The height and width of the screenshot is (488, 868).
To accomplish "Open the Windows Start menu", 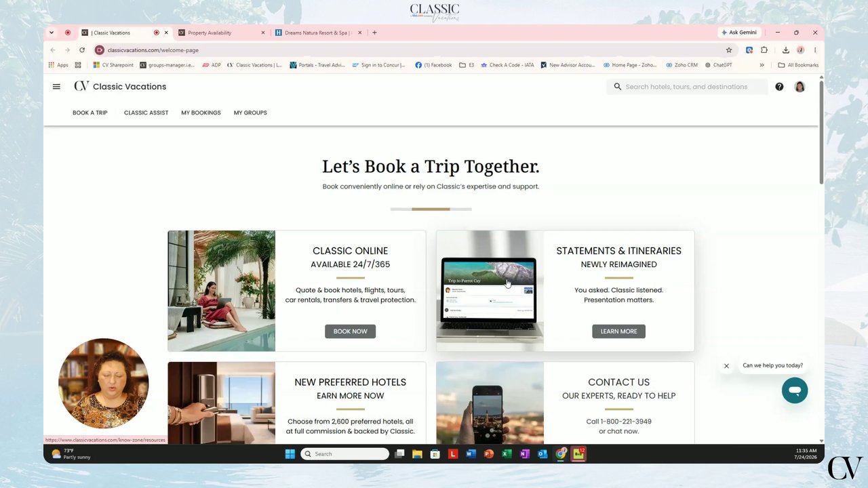I will pos(290,454).
